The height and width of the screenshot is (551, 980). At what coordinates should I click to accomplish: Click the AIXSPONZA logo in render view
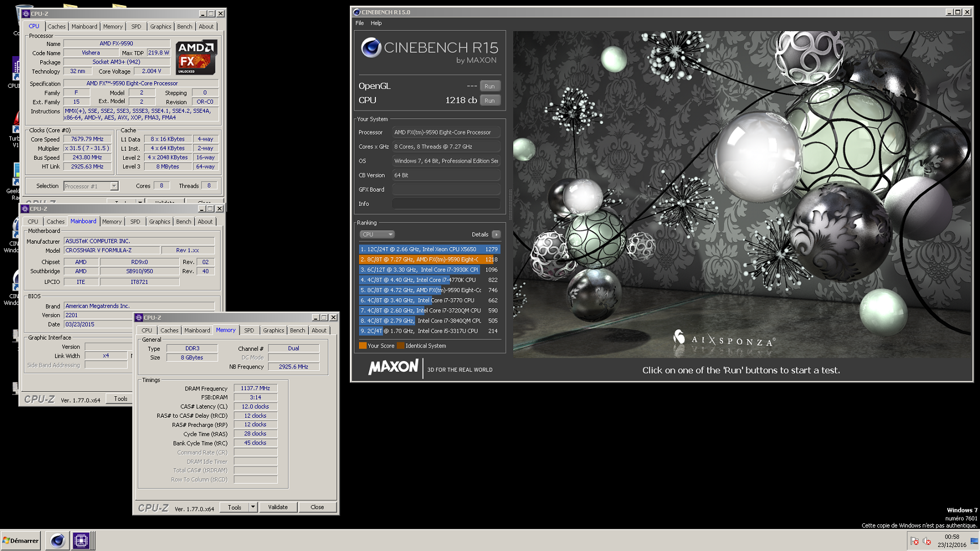(x=724, y=339)
